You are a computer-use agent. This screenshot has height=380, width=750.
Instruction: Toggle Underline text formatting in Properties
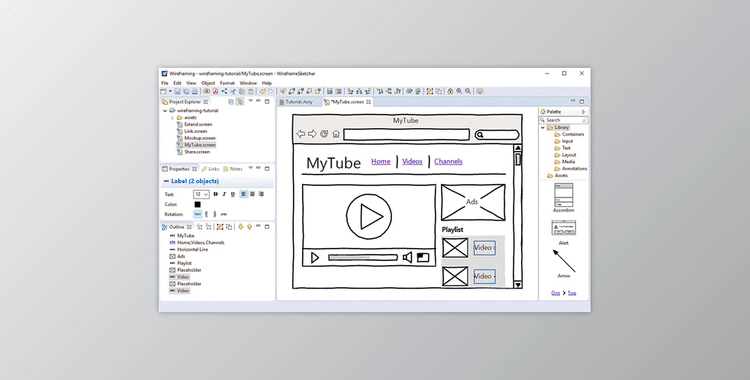[233, 194]
